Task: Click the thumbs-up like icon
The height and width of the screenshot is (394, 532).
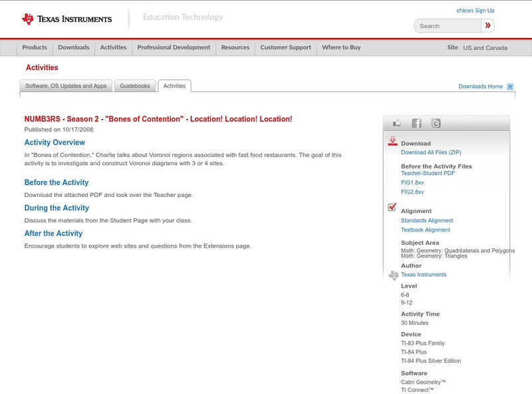Action: pyautogui.click(x=396, y=123)
